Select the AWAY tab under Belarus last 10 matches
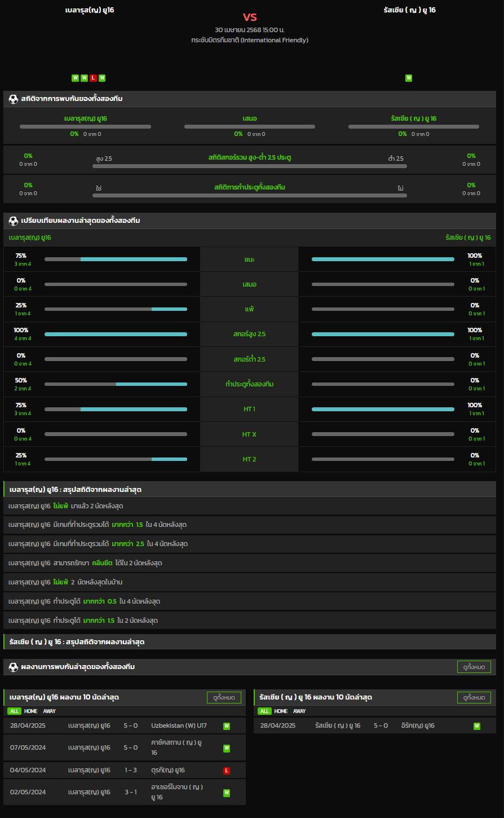The image size is (504, 818). point(50,711)
